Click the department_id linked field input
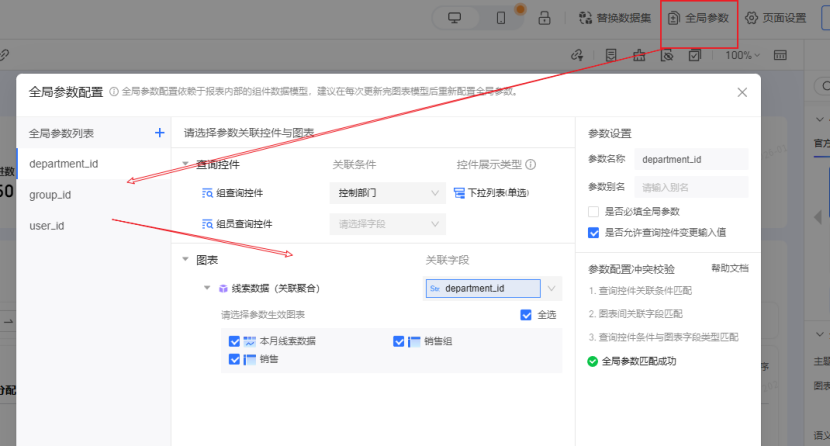The image size is (830, 446). [483, 288]
